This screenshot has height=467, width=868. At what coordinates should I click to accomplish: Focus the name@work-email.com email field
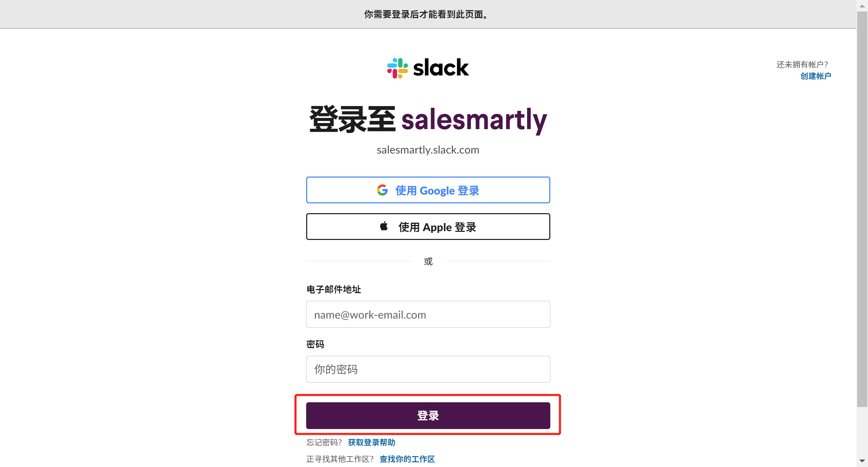(428, 314)
